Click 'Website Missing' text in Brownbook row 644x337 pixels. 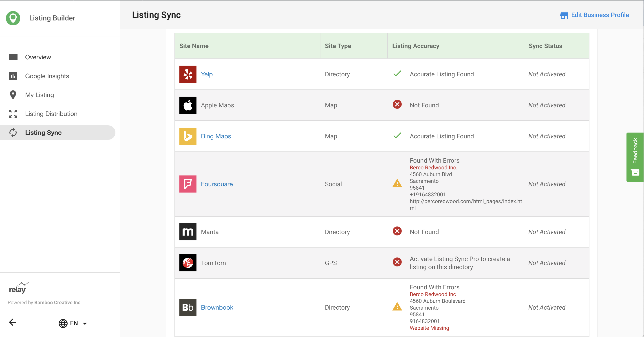(429, 328)
